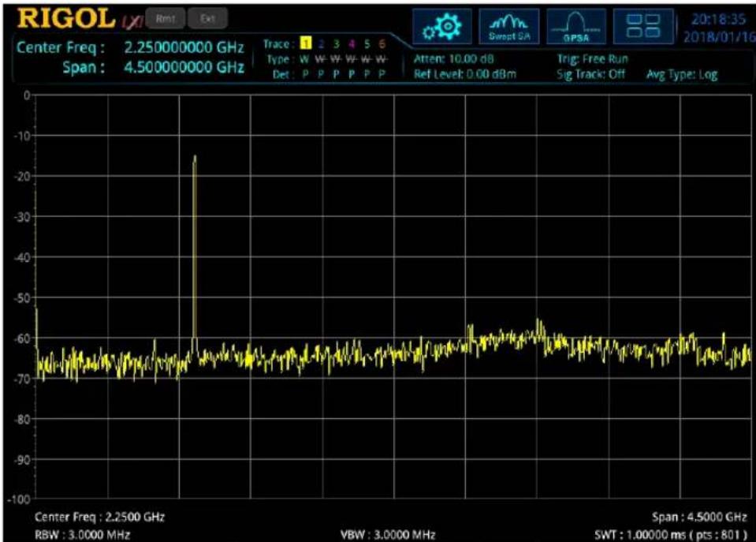This screenshot has height=542, width=756.
Task: Click the type W under trace 1
Action: (x=305, y=59)
